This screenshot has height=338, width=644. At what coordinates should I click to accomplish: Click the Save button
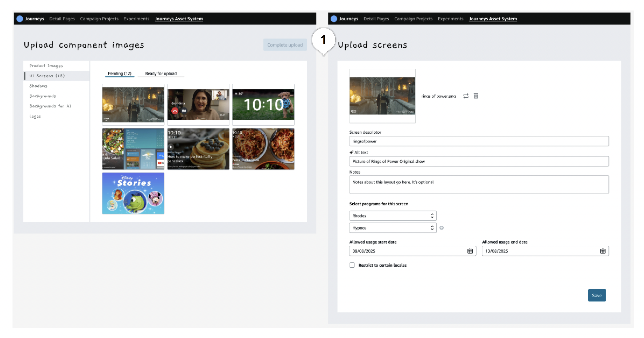click(x=597, y=295)
